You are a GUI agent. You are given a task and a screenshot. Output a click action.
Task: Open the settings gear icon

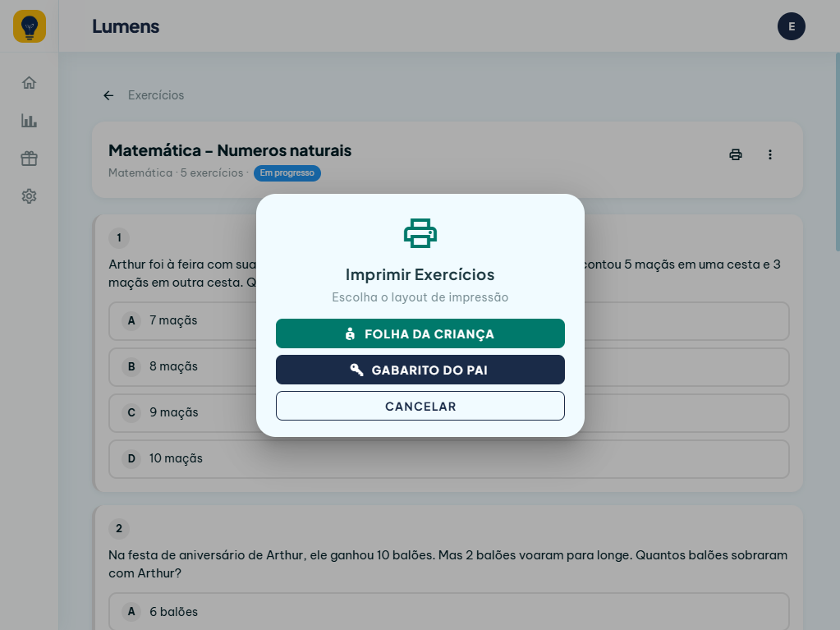(x=29, y=196)
